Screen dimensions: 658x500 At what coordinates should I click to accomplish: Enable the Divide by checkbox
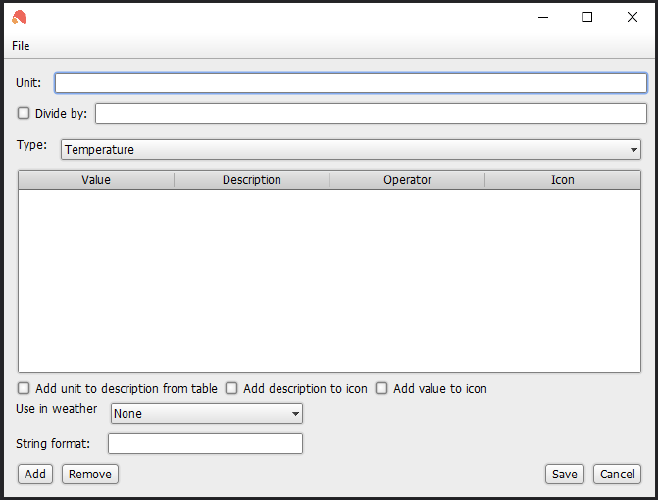pyautogui.click(x=24, y=113)
